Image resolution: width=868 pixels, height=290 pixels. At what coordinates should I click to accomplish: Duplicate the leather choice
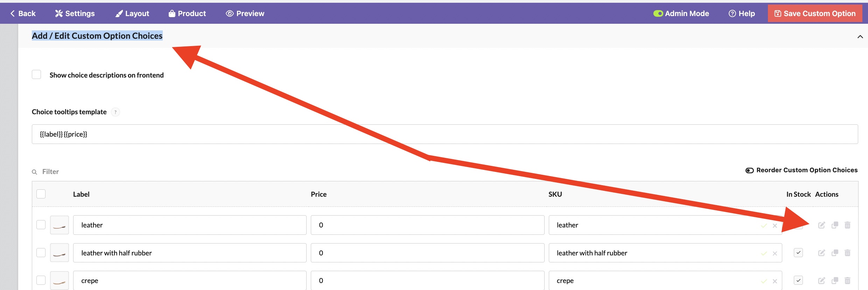coord(835,225)
